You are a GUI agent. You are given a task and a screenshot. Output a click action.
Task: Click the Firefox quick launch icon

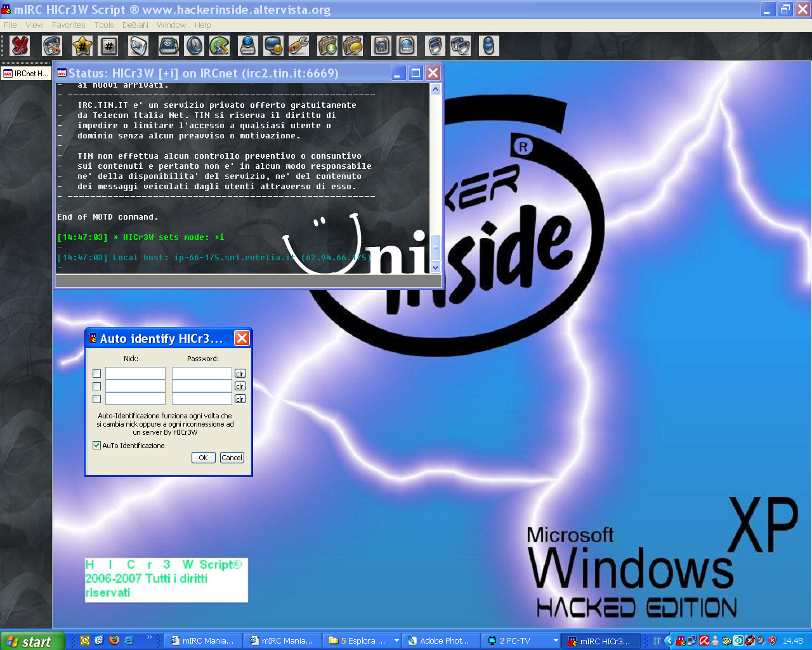(x=114, y=640)
